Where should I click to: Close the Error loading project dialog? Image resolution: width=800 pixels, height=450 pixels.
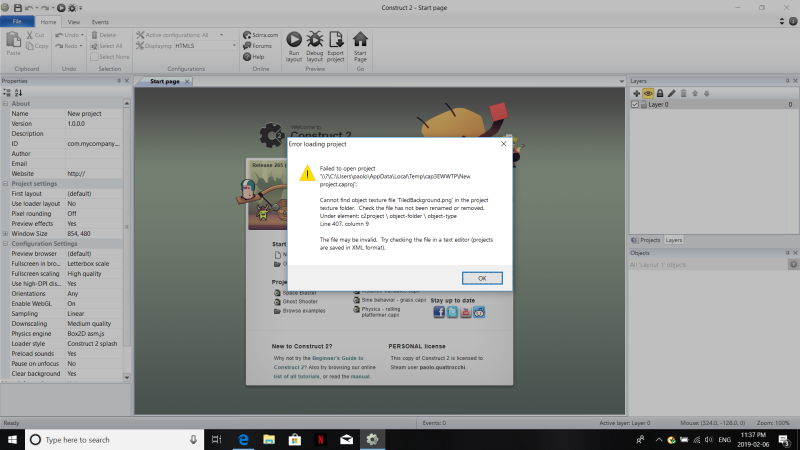[504, 144]
